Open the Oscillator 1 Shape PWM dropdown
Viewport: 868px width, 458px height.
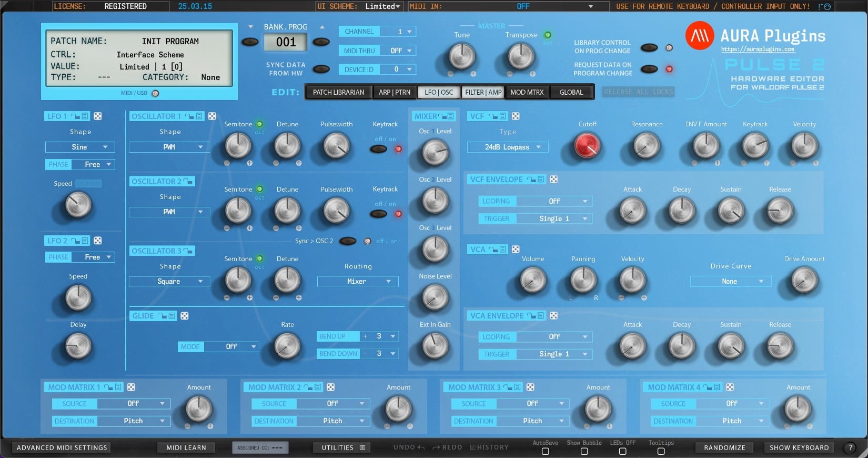click(x=169, y=147)
